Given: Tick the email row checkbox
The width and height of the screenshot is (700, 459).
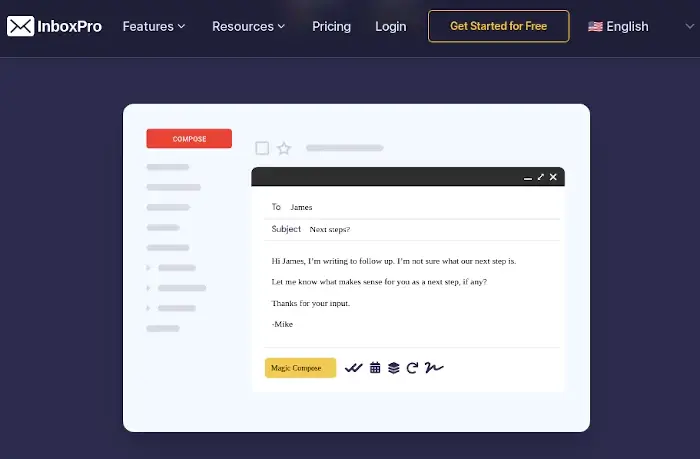Looking at the screenshot, I should [x=262, y=148].
